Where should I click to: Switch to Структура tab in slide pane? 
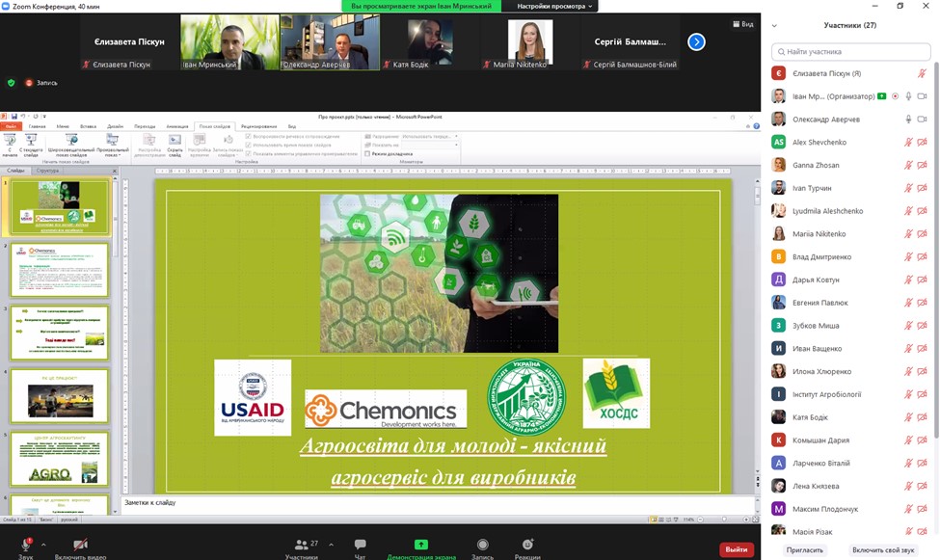(x=48, y=171)
